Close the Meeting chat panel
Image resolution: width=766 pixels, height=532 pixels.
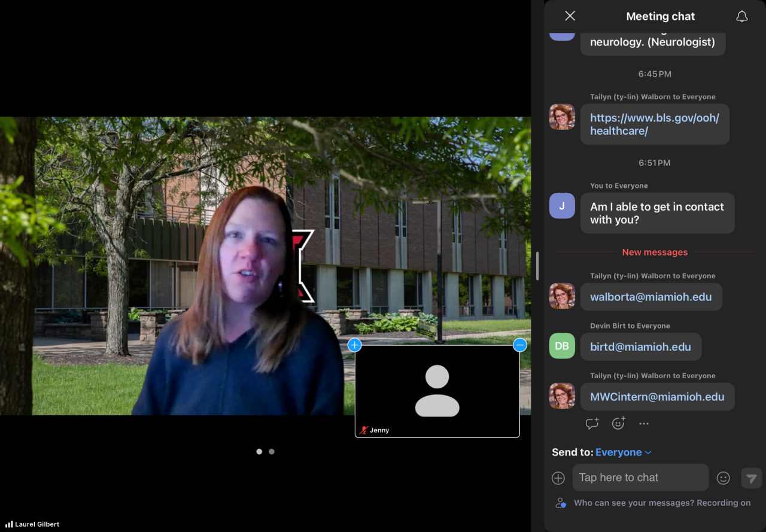tap(570, 16)
